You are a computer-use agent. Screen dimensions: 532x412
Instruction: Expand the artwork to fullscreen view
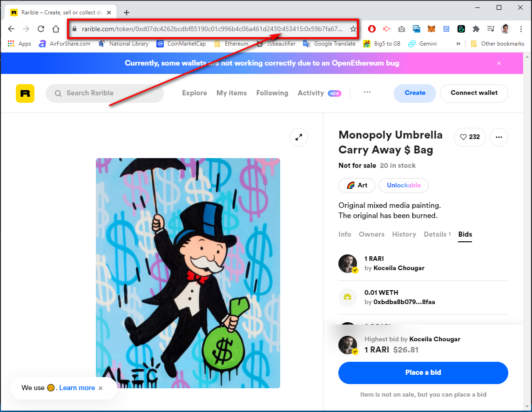click(x=298, y=137)
